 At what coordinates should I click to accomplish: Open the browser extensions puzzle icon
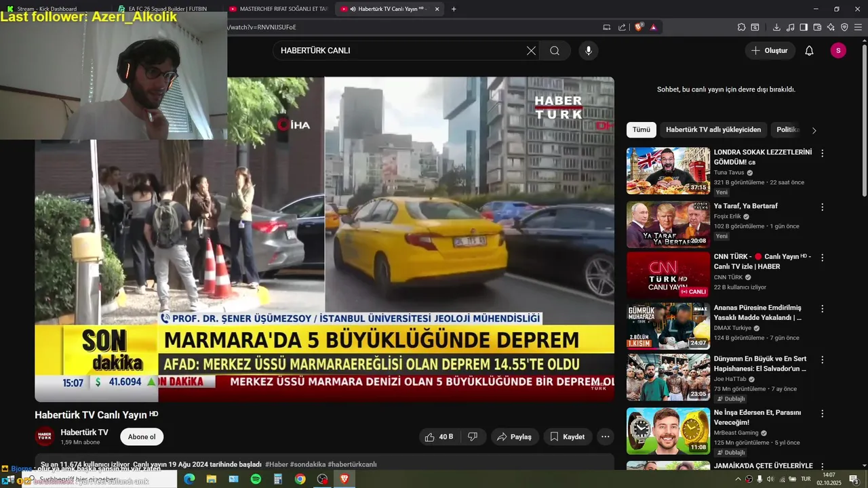coord(741,27)
